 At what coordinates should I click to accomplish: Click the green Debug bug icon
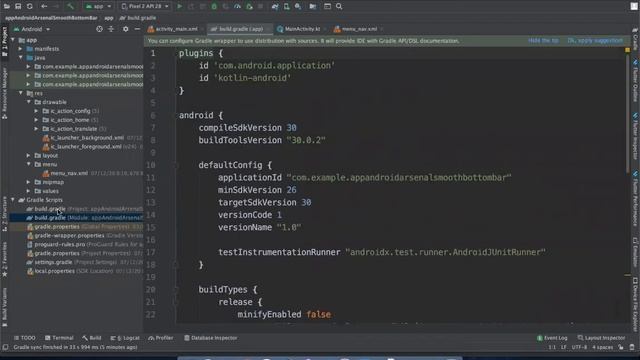[x=214, y=7]
